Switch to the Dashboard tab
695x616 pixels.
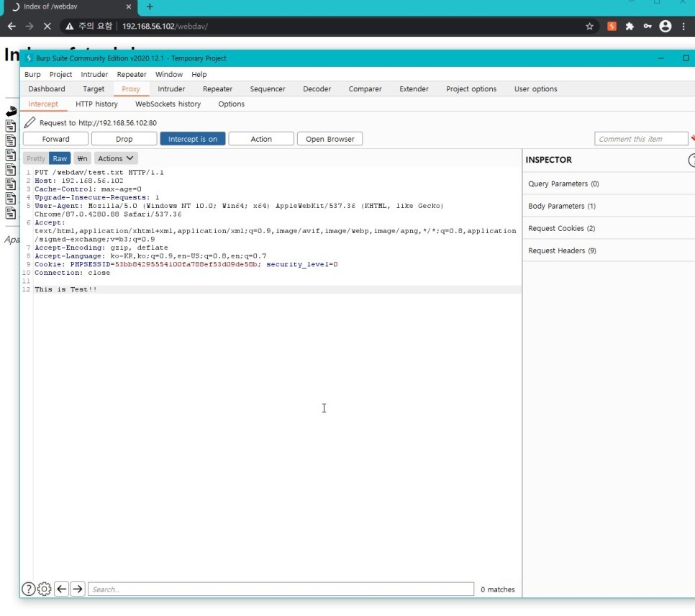[x=47, y=89]
